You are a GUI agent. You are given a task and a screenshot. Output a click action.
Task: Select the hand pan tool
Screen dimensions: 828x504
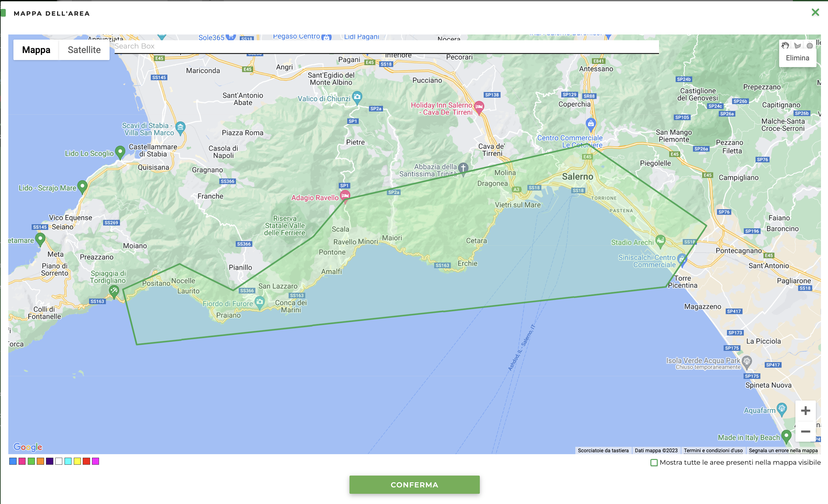(785, 45)
